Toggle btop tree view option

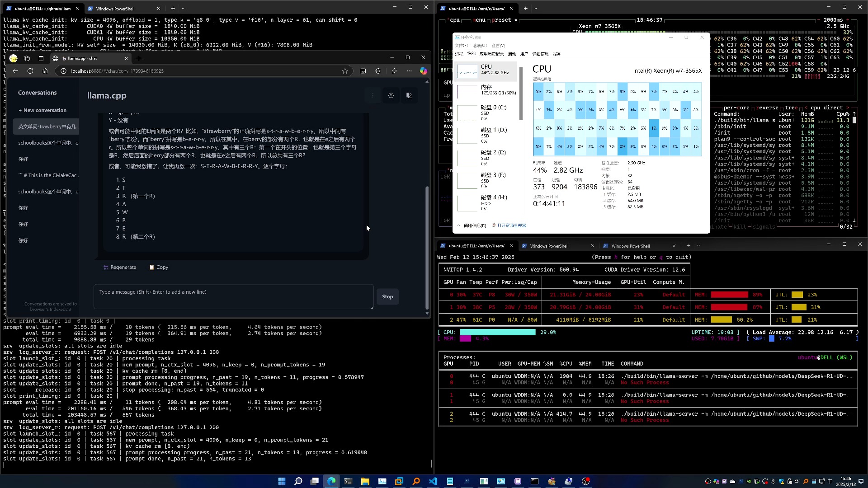791,108
